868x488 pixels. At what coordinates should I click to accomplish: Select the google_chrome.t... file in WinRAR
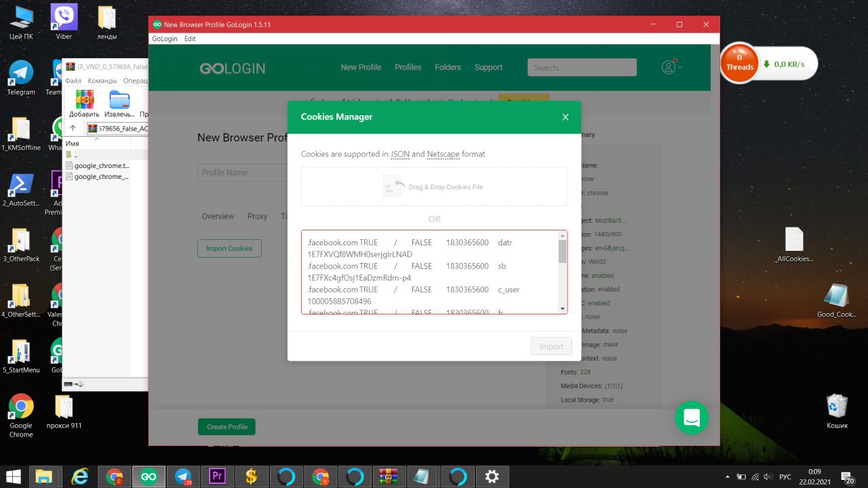97,165
